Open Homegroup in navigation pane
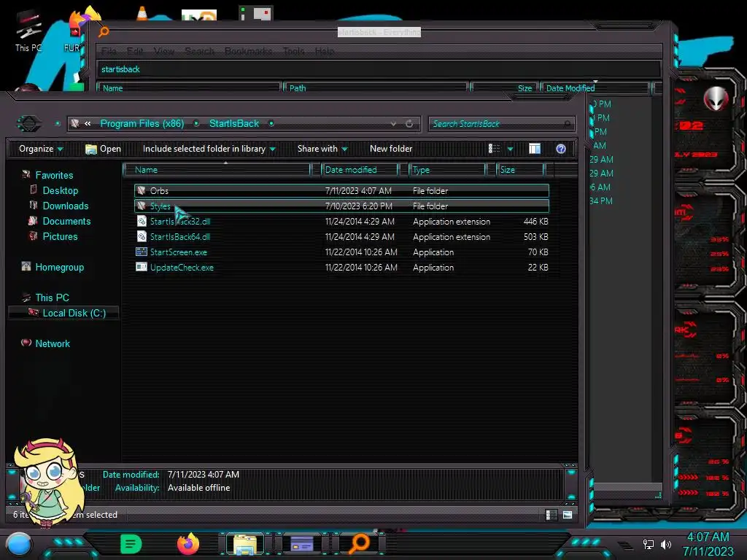Screen dimensions: 747x560 click(x=60, y=267)
